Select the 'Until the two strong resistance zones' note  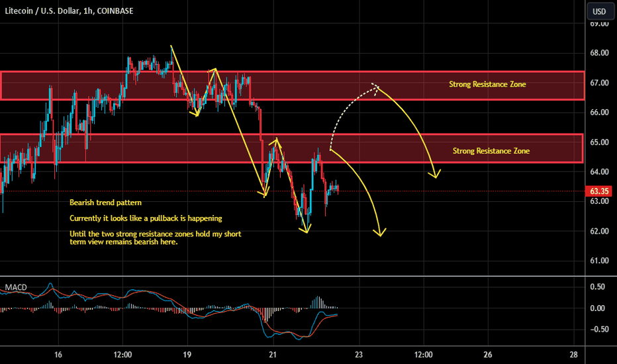pos(155,238)
